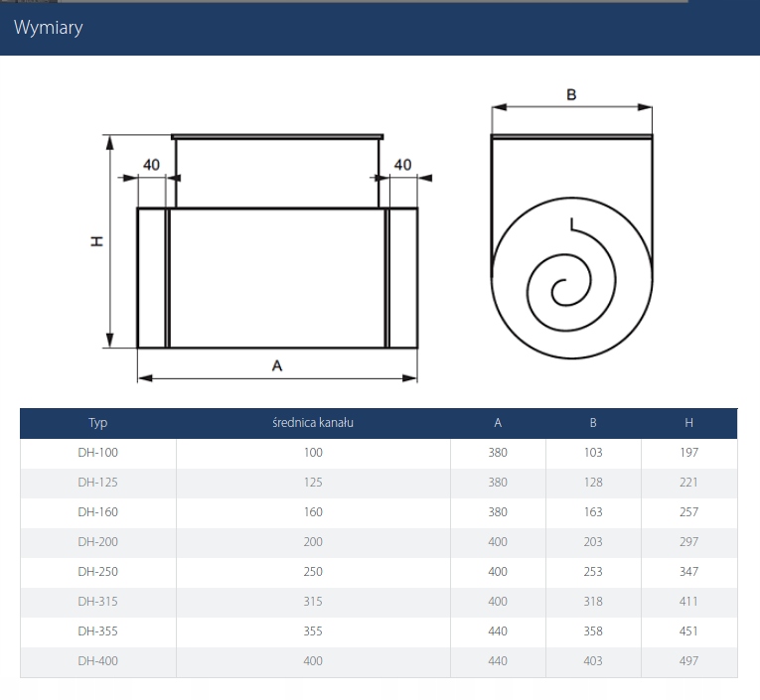
Task: Click A value 400 in DH-250 row
Action: [x=498, y=572]
